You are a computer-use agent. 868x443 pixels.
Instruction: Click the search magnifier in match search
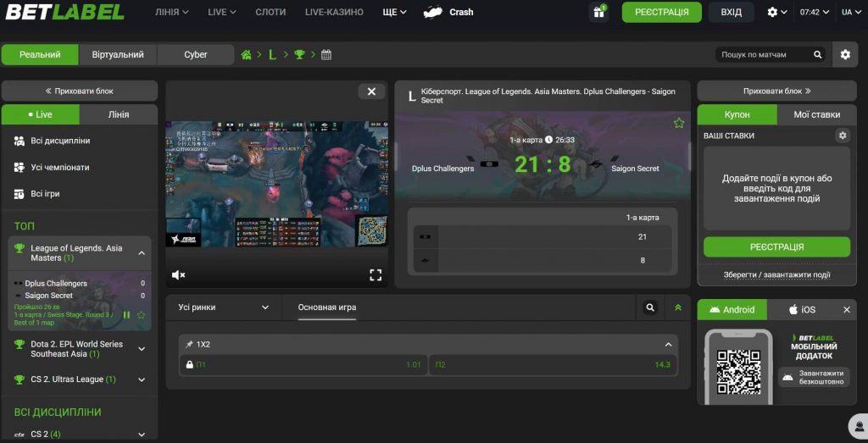[x=818, y=54]
